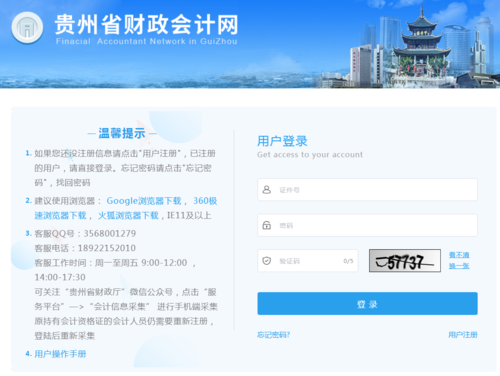
Task: Open the Google浏览器下载 link
Action: pos(144,201)
